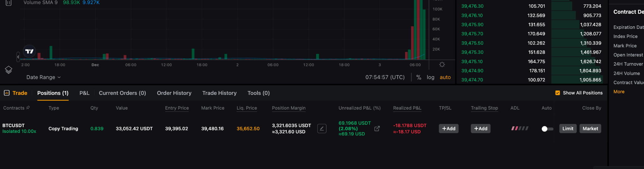Screen dimensions: 644x169
Task: Edit position margin pencil icon
Action: (322, 128)
